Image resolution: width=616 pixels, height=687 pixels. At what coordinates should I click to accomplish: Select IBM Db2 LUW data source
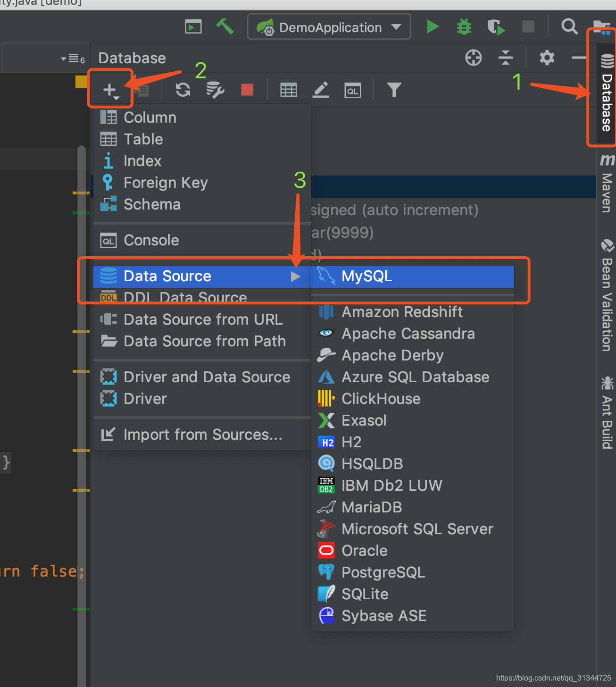tap(413, 486)
